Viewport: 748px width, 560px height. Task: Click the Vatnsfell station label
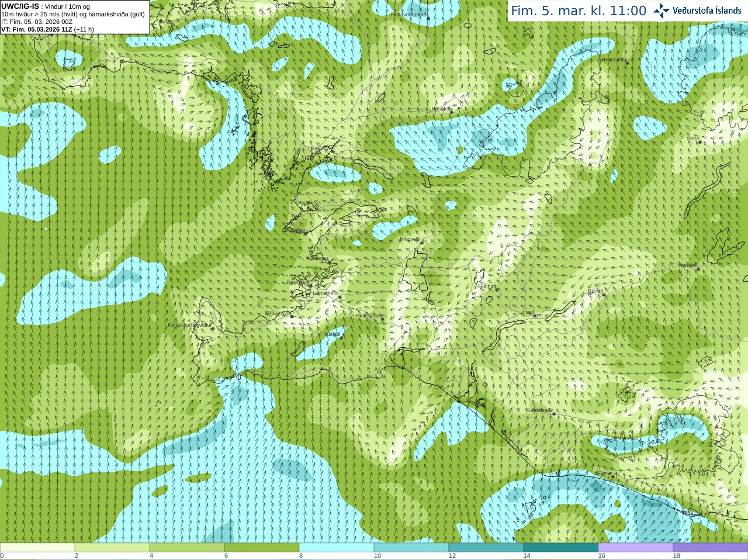688,265
